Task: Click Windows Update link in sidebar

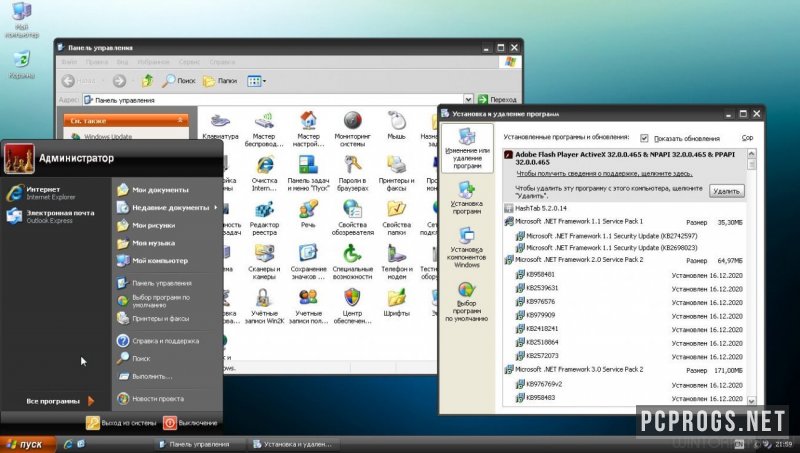Action: pyautogui.click(x=108, y=137)
